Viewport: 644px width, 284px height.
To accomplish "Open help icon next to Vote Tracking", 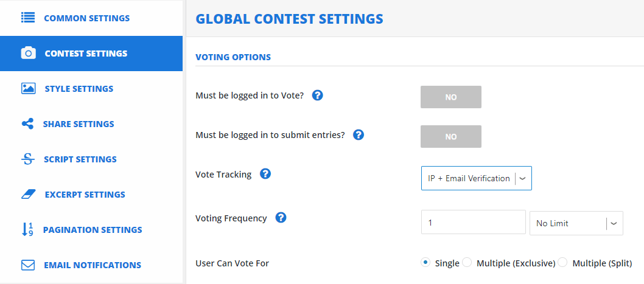I will (266, 174).
